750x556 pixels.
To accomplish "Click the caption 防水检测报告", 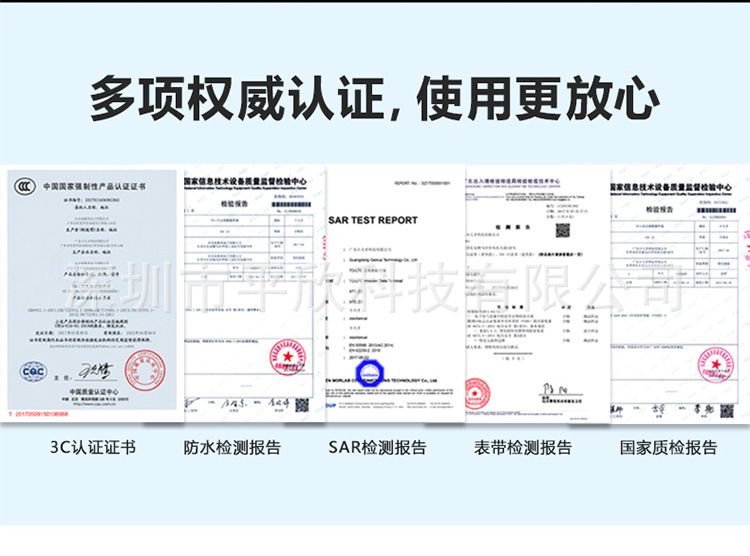I will (232, 447).
